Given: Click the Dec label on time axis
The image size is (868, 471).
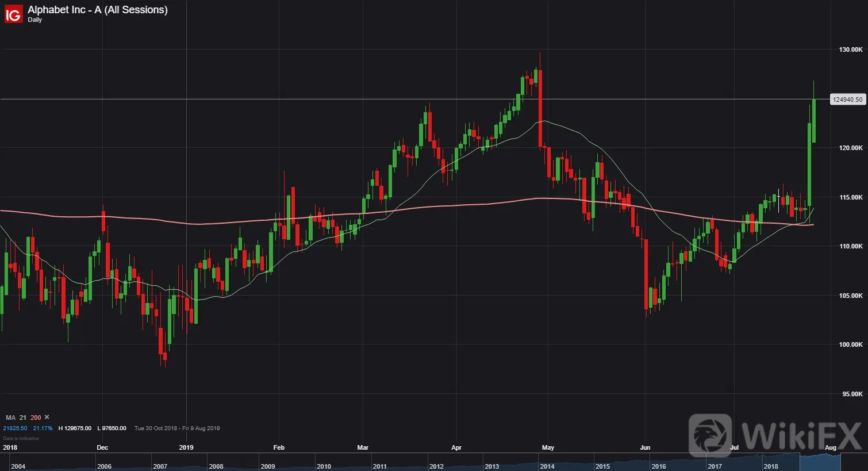Looking at the screenshot, I should click(x=102, y=447).
